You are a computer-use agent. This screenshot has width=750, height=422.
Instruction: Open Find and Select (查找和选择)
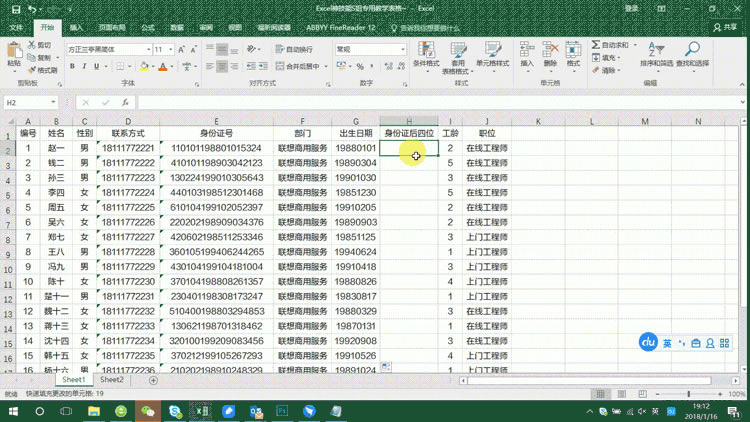click(692, 54)
